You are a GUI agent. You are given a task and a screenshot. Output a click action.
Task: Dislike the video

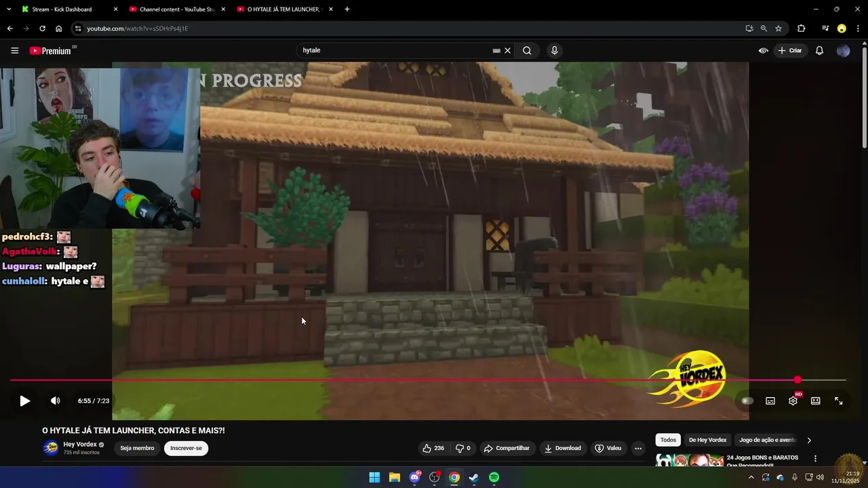[x=463, y=448]
